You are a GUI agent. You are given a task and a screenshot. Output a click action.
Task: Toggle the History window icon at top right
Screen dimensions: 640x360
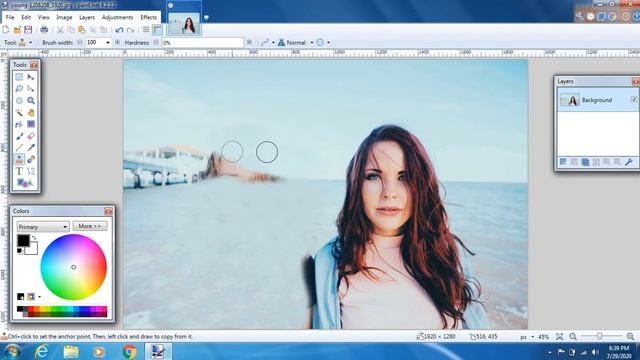591,16
